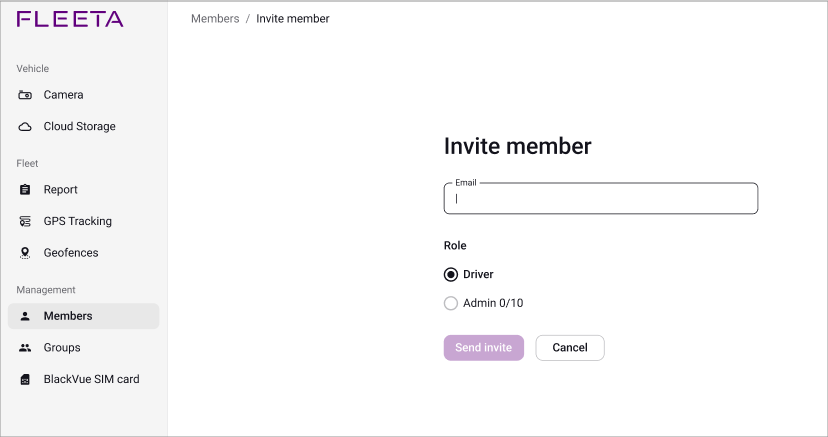Click the Camera icon in sidebar

[x=25, y=95]
